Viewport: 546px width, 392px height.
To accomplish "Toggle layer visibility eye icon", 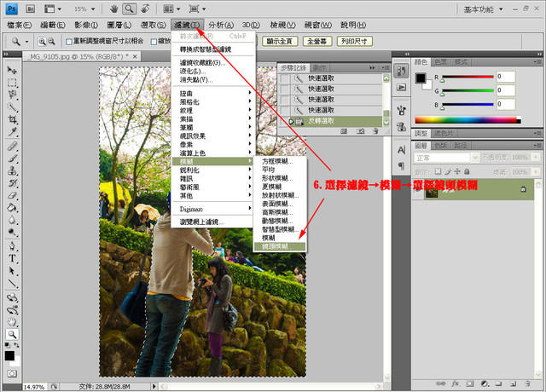I will [417, 189].
